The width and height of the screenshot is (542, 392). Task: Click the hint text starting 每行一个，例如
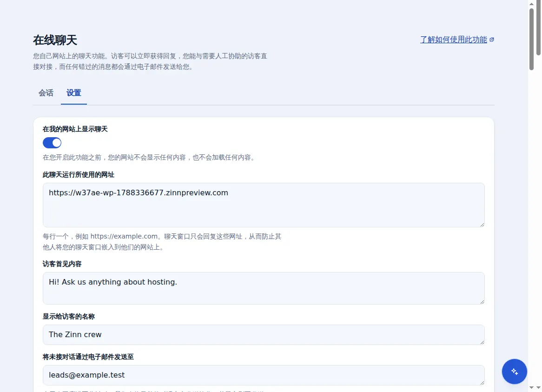click(x=162, y=242)
